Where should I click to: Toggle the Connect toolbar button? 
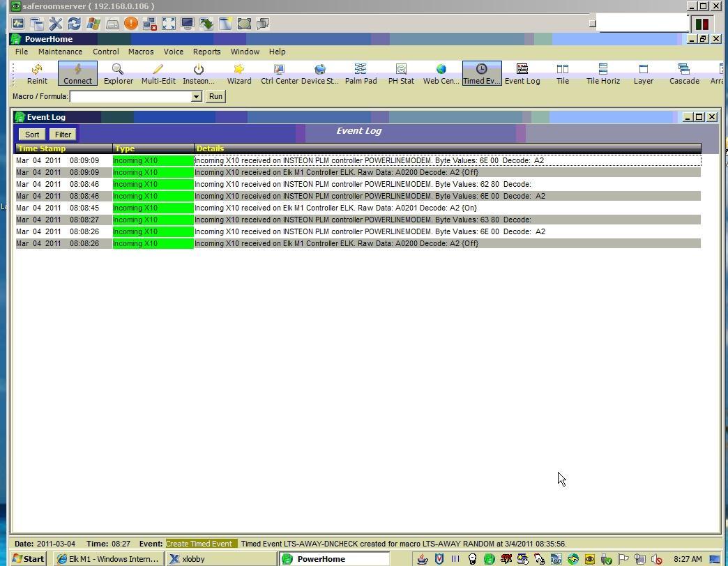77,74
